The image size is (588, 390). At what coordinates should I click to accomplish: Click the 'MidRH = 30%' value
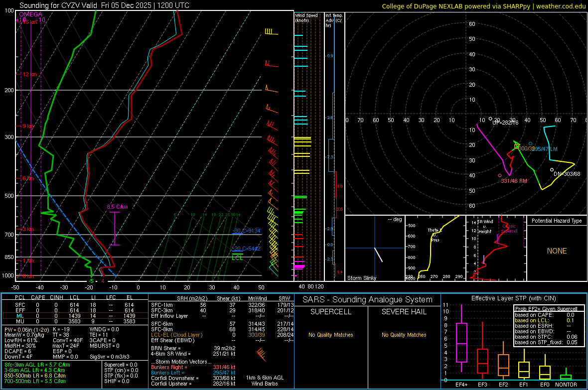pyautogui.click(x=20, y=346)
